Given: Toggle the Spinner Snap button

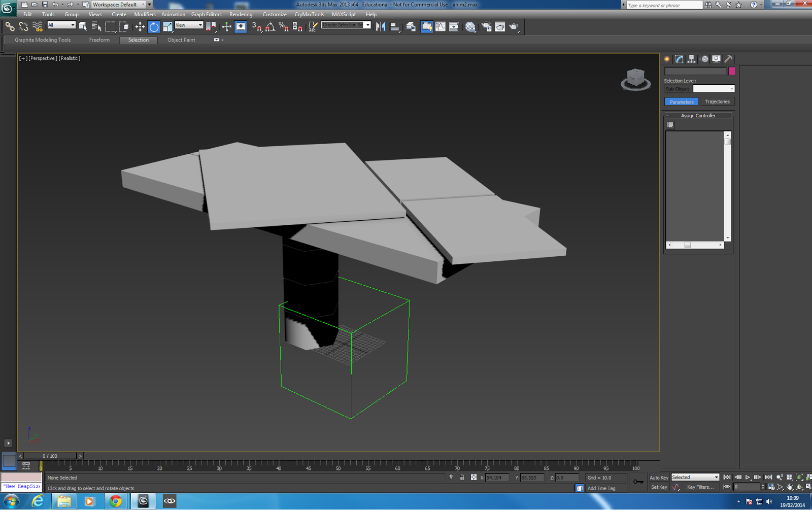Looking at the screenshot, I should [298, 26].
